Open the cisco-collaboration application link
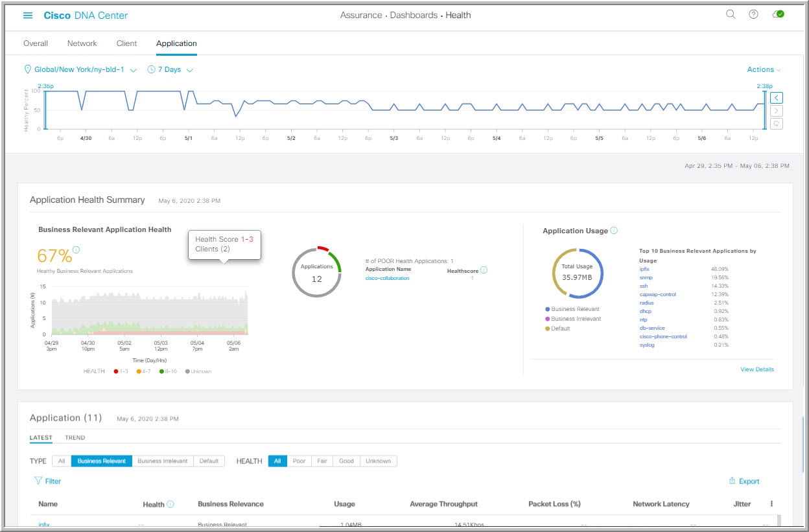 388,278
